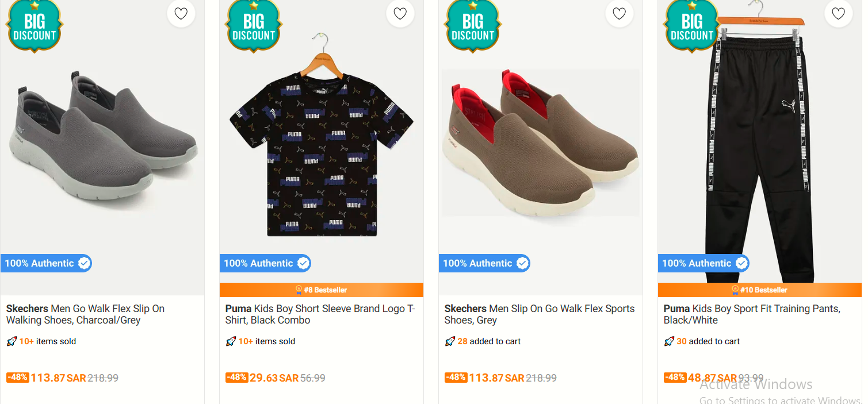Screen dimensions: 868x404
Task: Open Puma Kids Boy Short Sleeve T-Shirt title
Action: [320, 314]
